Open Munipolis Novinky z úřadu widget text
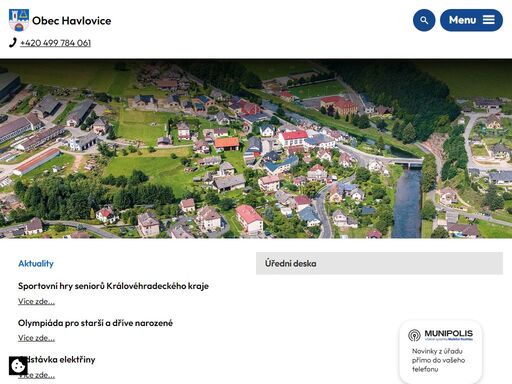512x384 pixels. click(x=438, y=360)
